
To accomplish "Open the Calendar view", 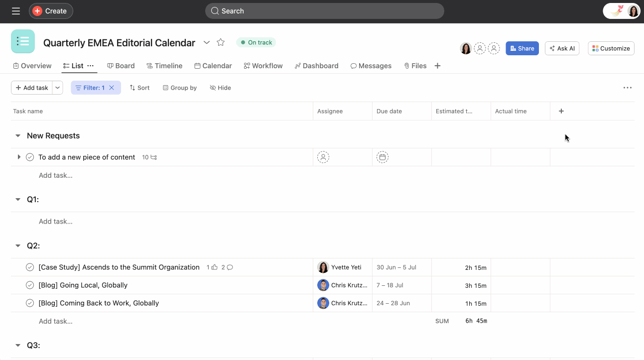I will pos(197,65).
